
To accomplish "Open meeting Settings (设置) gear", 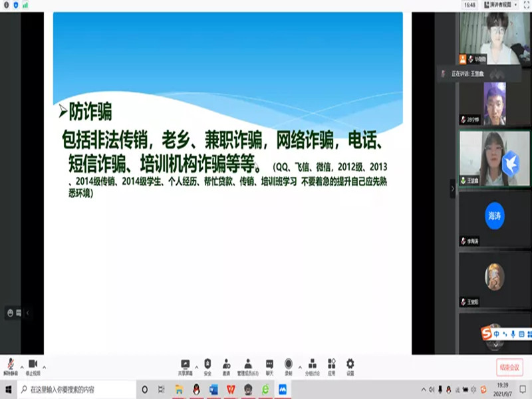I will (x=350, y=366).
